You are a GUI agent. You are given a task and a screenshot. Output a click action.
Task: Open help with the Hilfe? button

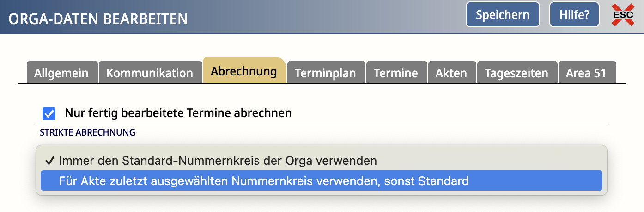click(x=574, y=15)
